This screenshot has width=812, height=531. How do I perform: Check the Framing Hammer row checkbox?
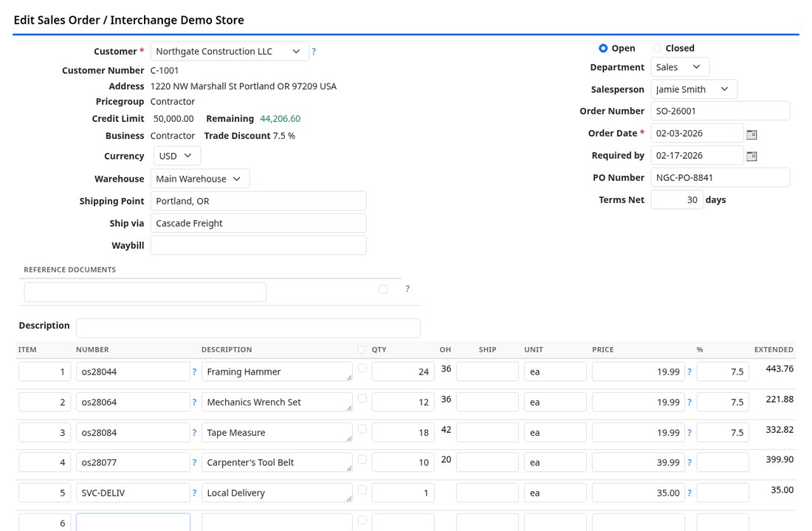[x=362, y=368]
